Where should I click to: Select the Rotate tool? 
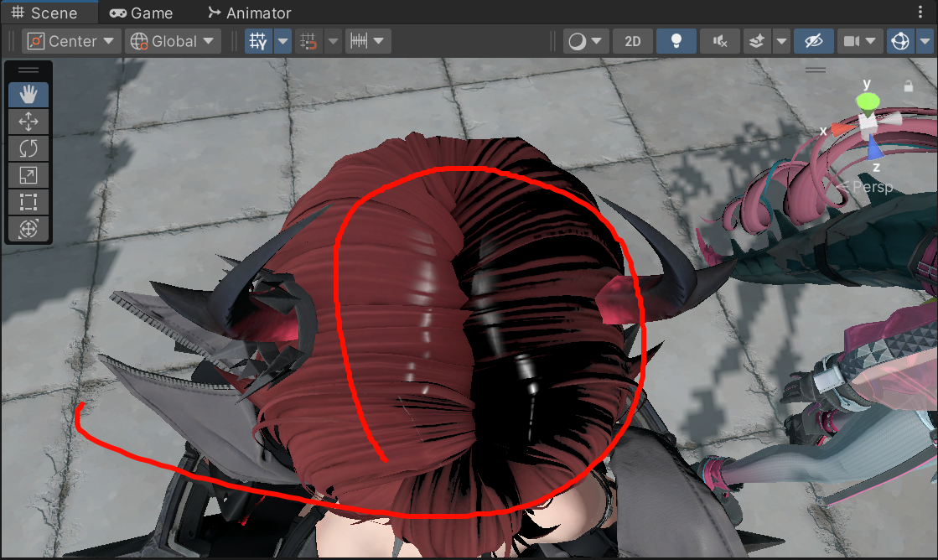click(29, 148)
